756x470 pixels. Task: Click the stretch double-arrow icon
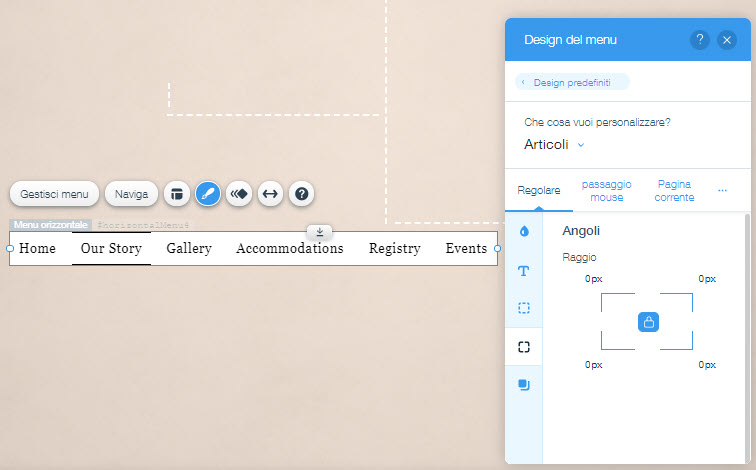[x=269, y=194]
